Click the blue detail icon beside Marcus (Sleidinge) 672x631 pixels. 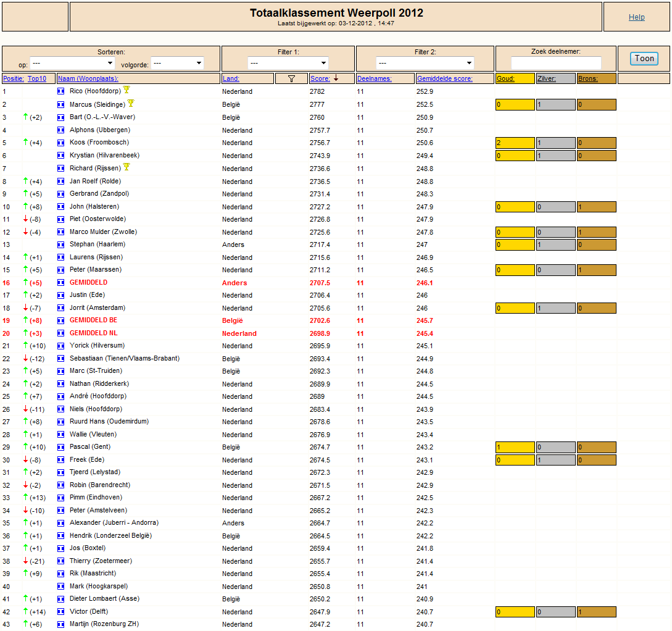(x=61, y=104)
